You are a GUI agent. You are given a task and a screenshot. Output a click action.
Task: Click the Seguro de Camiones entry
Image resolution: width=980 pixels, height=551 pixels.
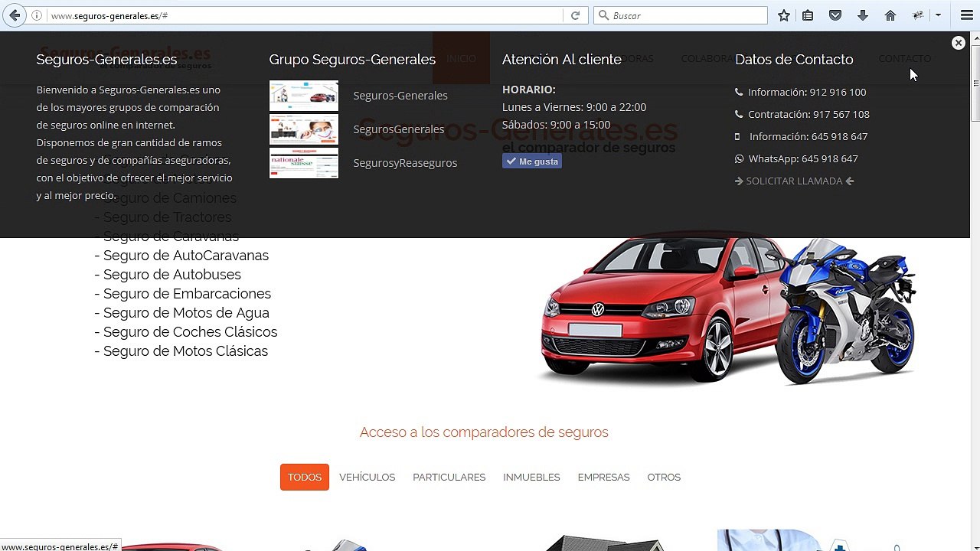coord(165,198)
